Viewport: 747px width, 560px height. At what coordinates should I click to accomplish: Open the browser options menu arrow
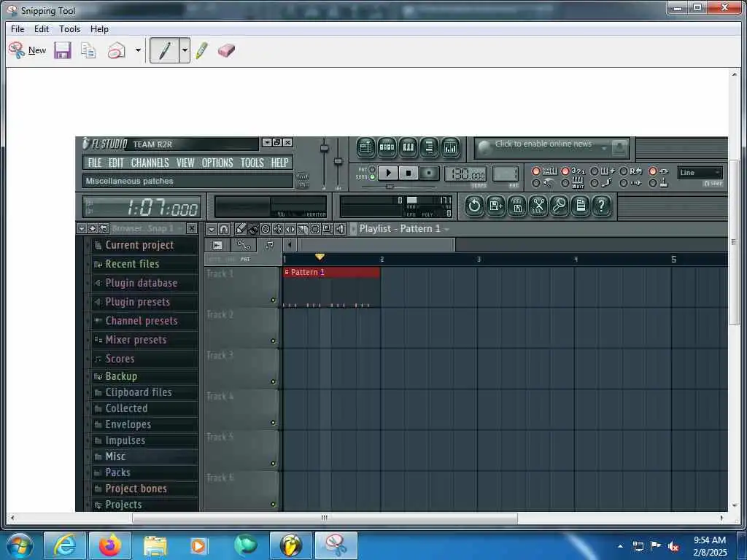[82, 228]
